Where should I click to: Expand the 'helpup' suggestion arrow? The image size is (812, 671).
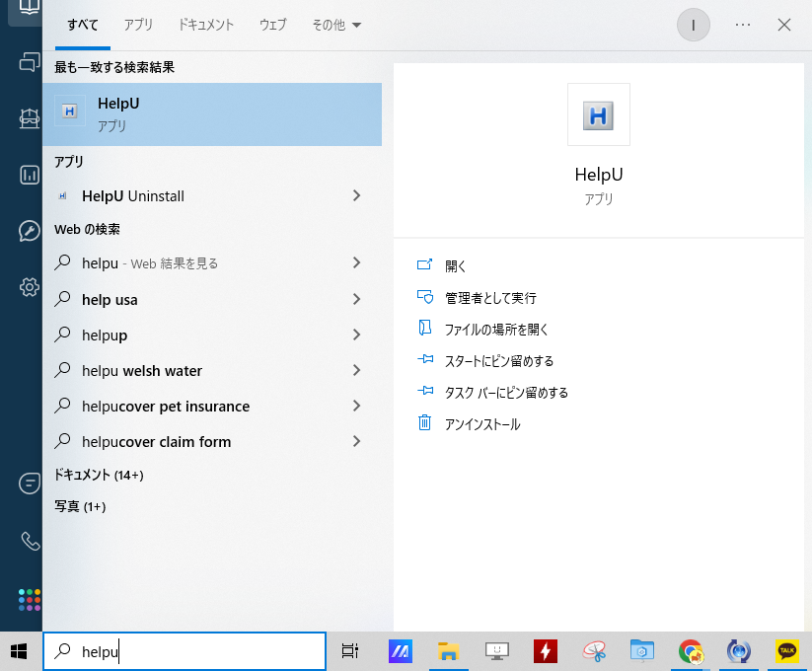tap(356, 335)
